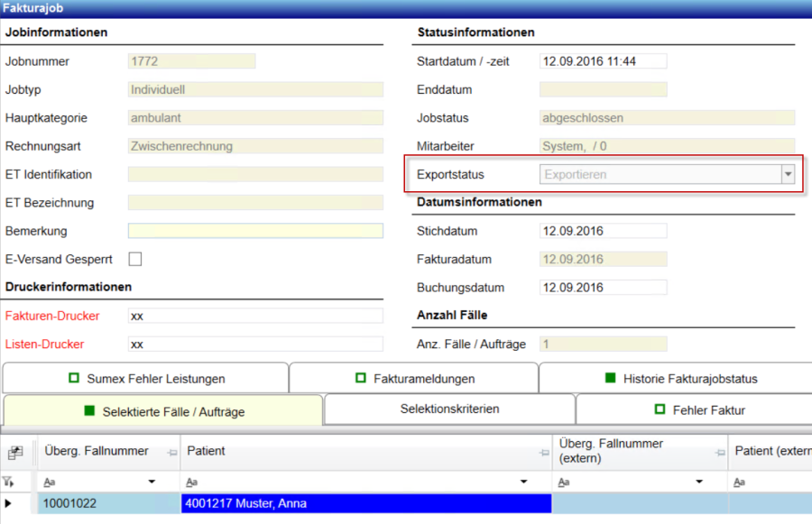Toggle the E-Versand Gesperrt checkbox
This screenshot has width=812, height=524.
tap(135, 259)
